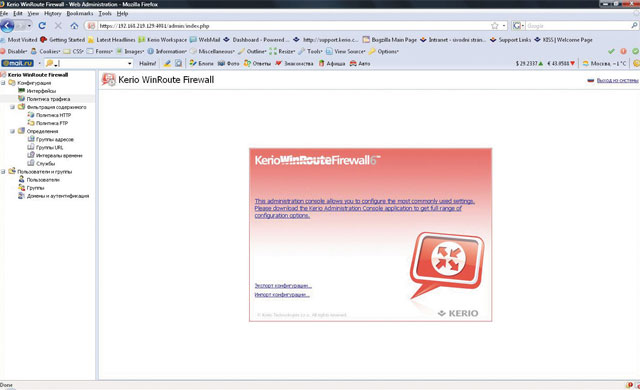Reload the current page
This screenshot has height=390, width=640.
pos(42,26)
